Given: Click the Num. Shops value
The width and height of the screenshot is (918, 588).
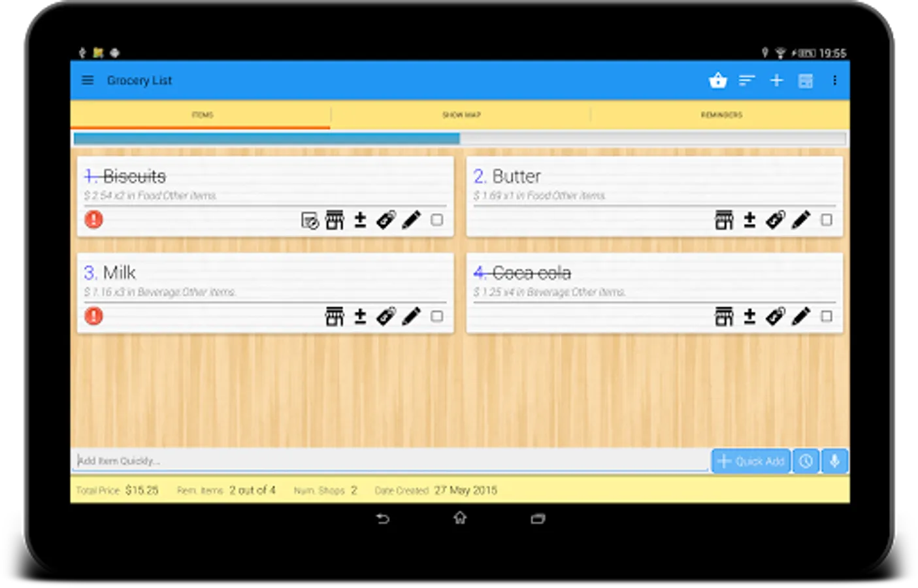Looking at the screenshot, I should click(x=354, y=490).
